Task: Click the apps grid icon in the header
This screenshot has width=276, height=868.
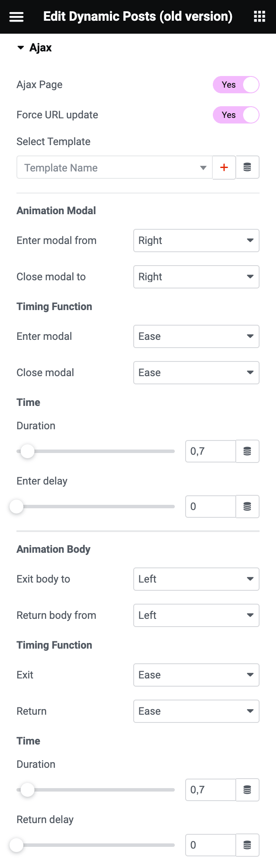Action: tap(259, 16)
